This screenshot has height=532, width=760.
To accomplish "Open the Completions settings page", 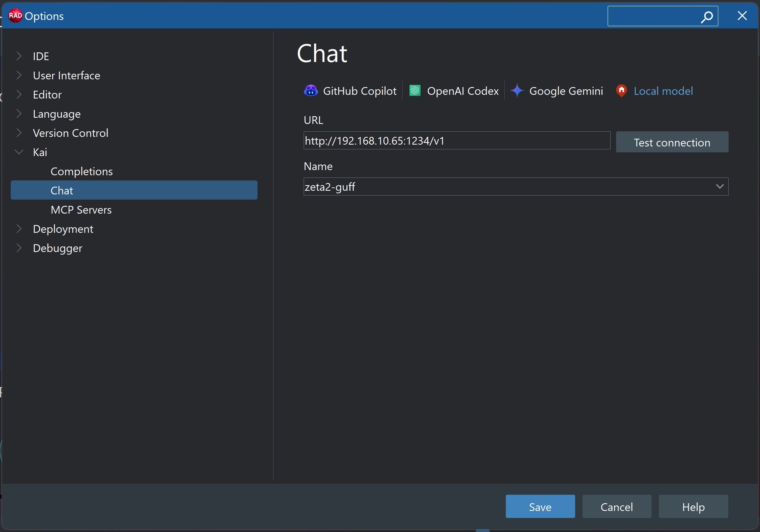I will pos(82,171).
